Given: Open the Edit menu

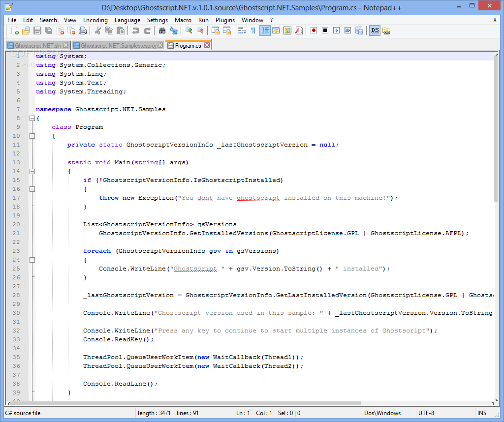Looking at the screenshot, I should click(x=28, y=20).
